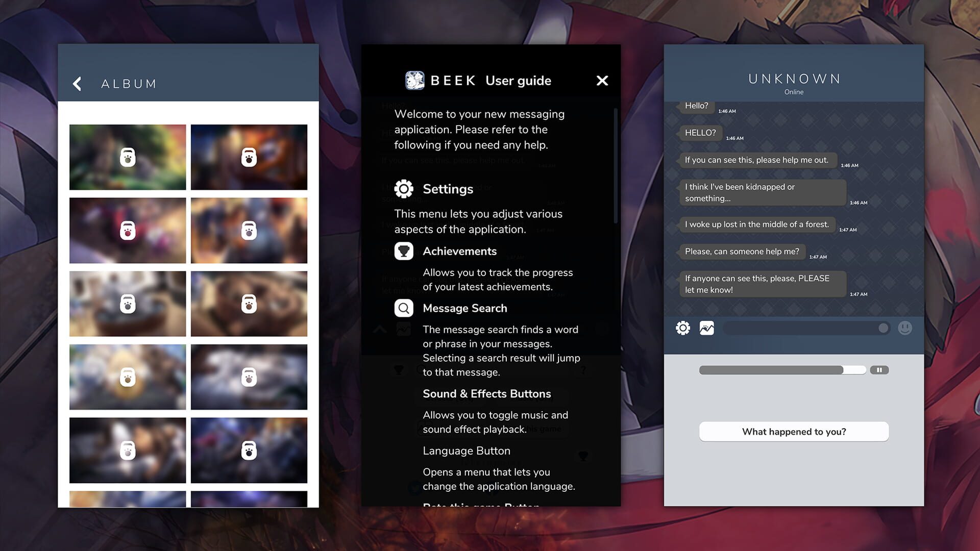Click the Message Search magnifier icon

pyautogui.click(x=403, y=308)
